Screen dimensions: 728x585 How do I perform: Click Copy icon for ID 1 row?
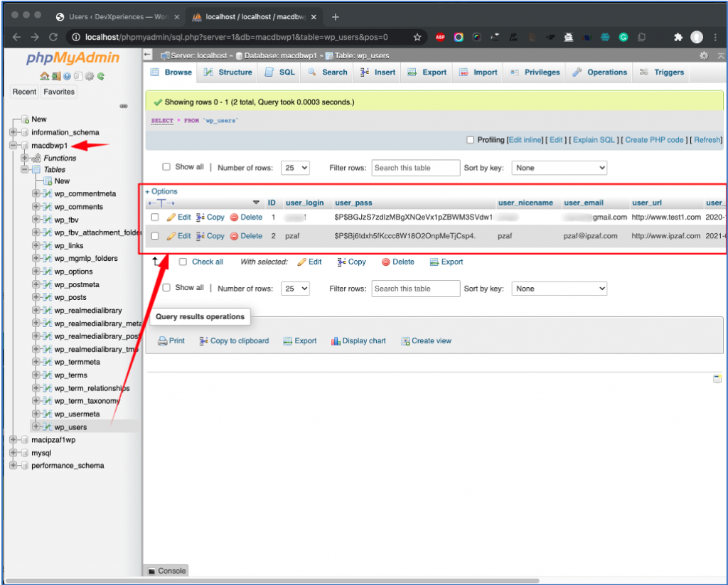[200, 217]
